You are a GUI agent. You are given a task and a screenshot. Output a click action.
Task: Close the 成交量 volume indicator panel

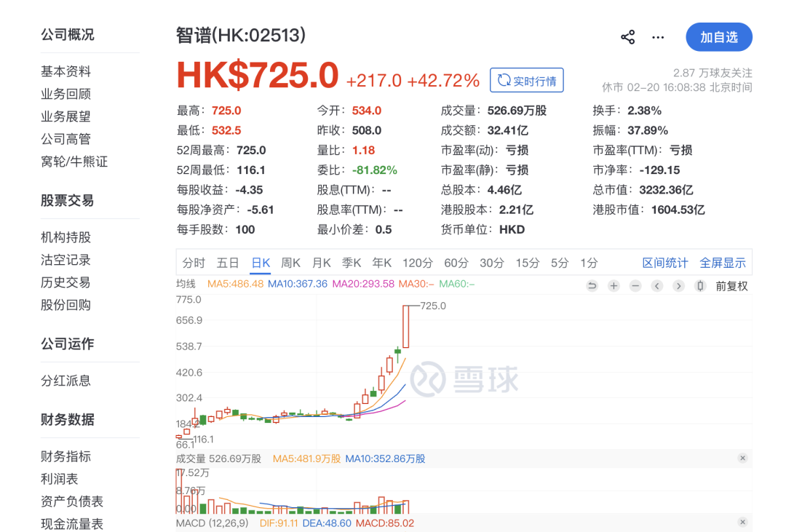743,458
